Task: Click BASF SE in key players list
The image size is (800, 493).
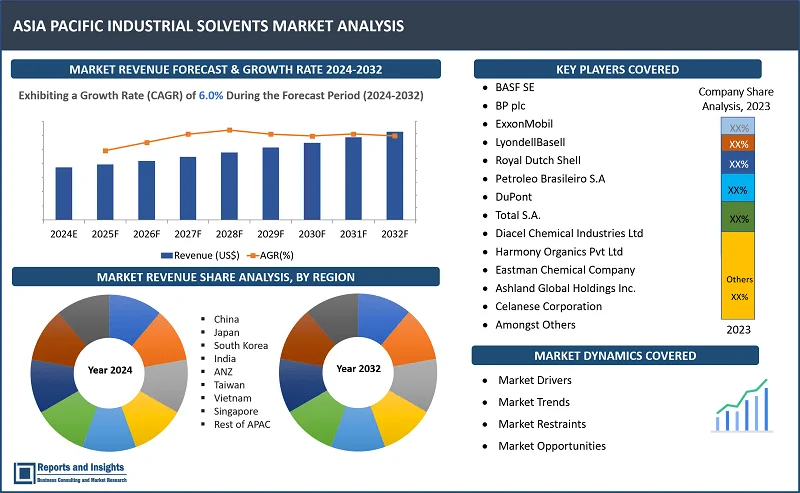Action: point(515,87)
